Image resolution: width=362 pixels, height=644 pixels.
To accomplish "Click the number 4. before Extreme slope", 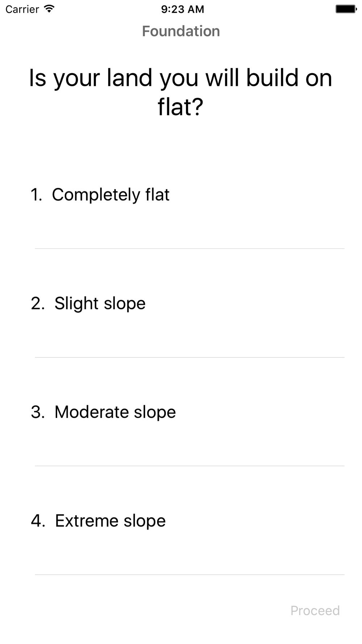I will (x=38, y=521).
